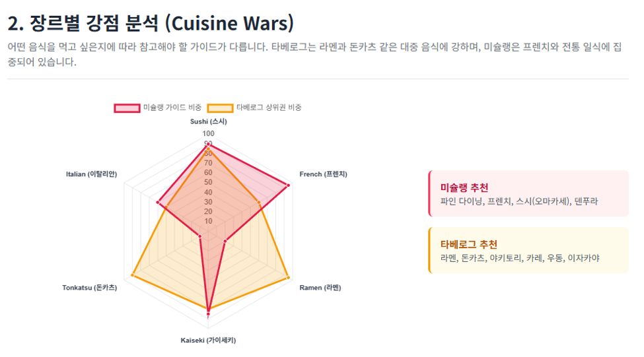Click the Kaiseki (가이세키) axis label
This screenshot has height=357, width=644.
pyautogui.click(x=208, y=341)
